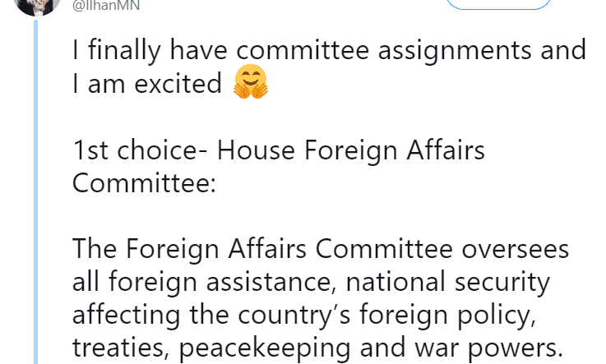
Task: Select the "I am excited" text
Action: pos(147,83)
